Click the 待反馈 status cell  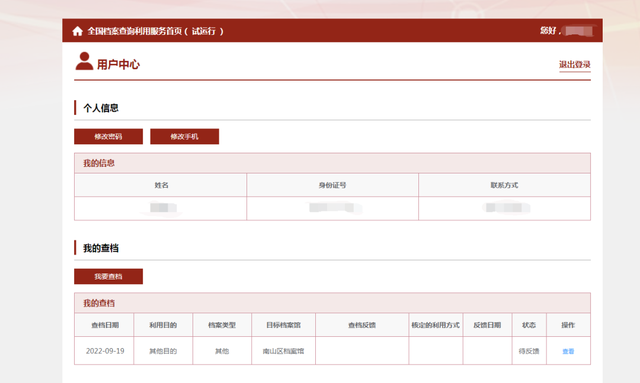tap(529, 351)
